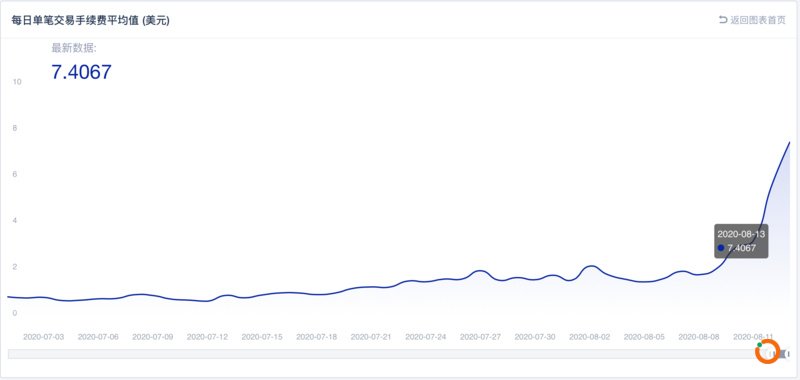The image size is (800, 380).
Task: Select the 2020-08-02 x-axis date label
Action: (589, 337)
